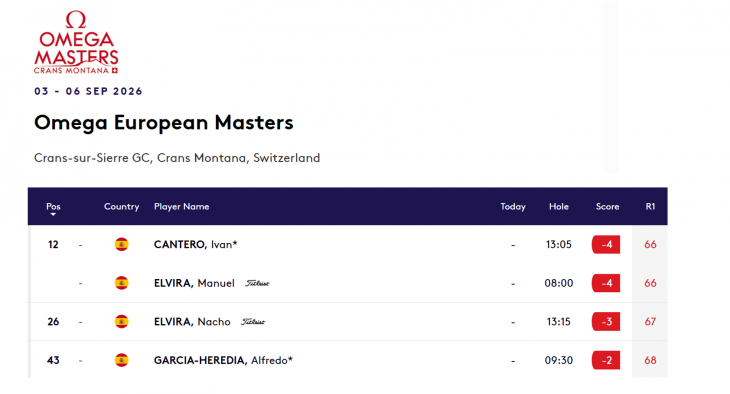Sort leaderboard by the Pos column arrow
730x394 pixels.
click(x=53, y=214)
